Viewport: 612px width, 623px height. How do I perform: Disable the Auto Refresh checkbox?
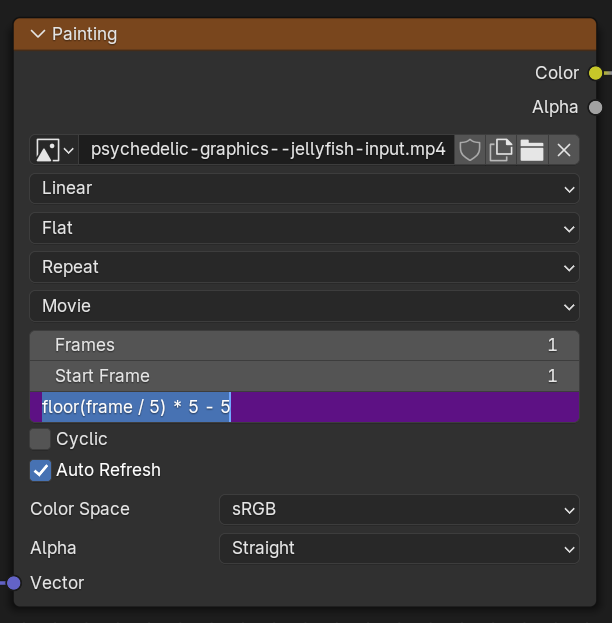pyautogui.click(x=40, y=470)
